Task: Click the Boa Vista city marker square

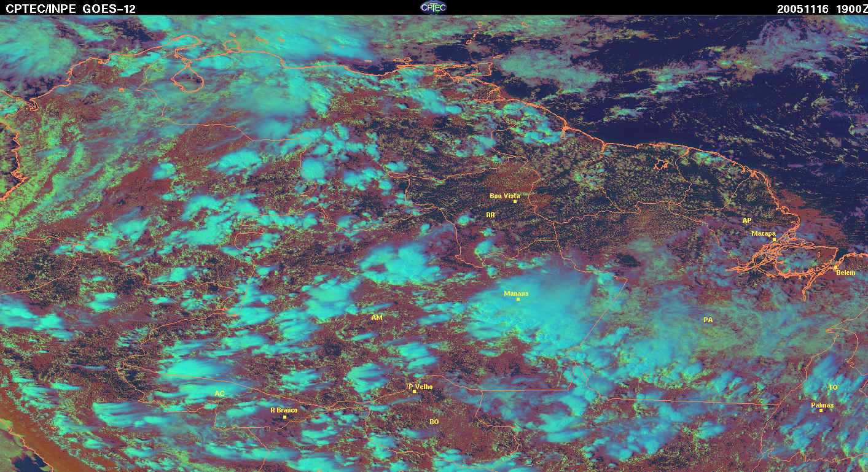Action: pos(515,201)
